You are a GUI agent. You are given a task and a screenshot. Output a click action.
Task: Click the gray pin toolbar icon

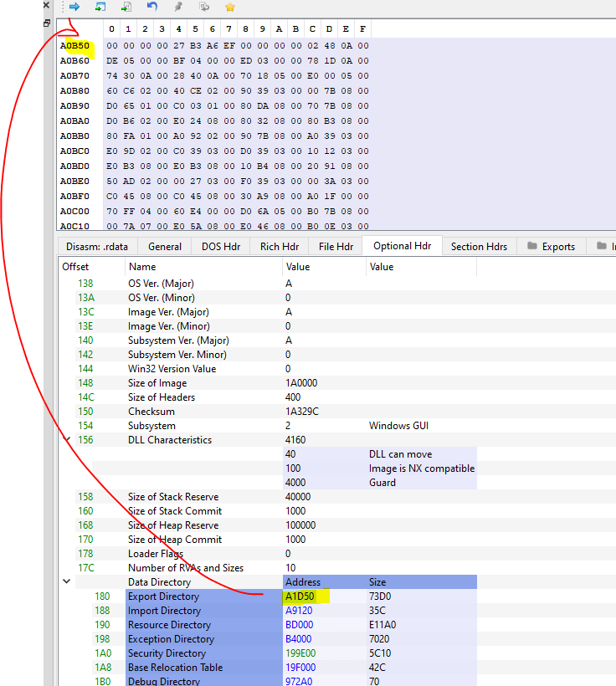pos(177,7)
